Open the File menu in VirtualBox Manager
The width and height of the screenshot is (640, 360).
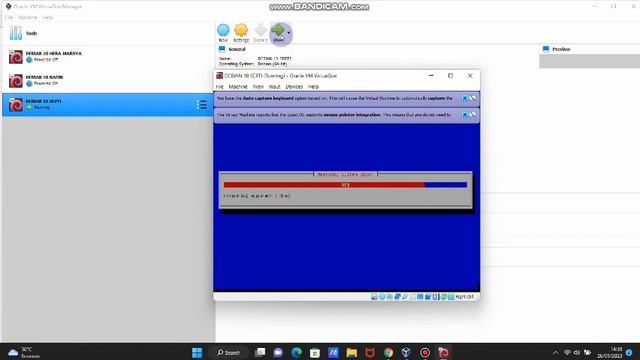click(x=9, y=18)
